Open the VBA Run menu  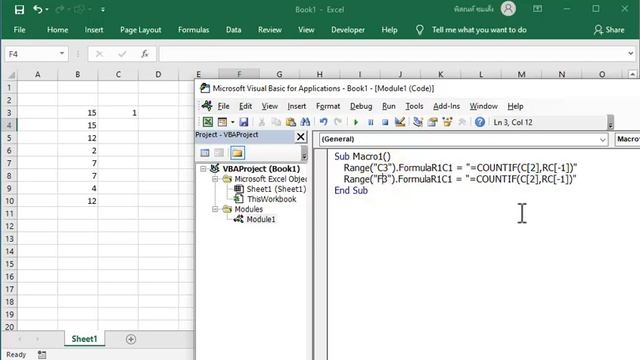point(389,106)
